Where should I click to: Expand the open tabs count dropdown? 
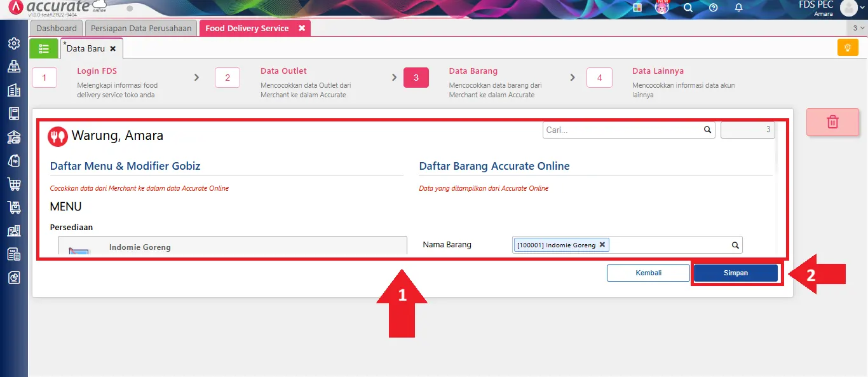(x=858, y=28)
